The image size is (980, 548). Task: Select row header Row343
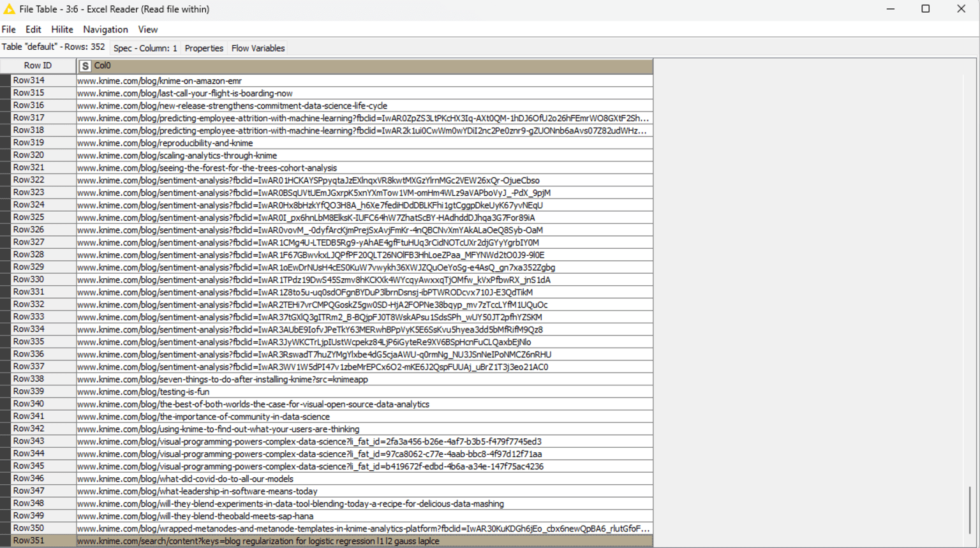pos(38,441)
